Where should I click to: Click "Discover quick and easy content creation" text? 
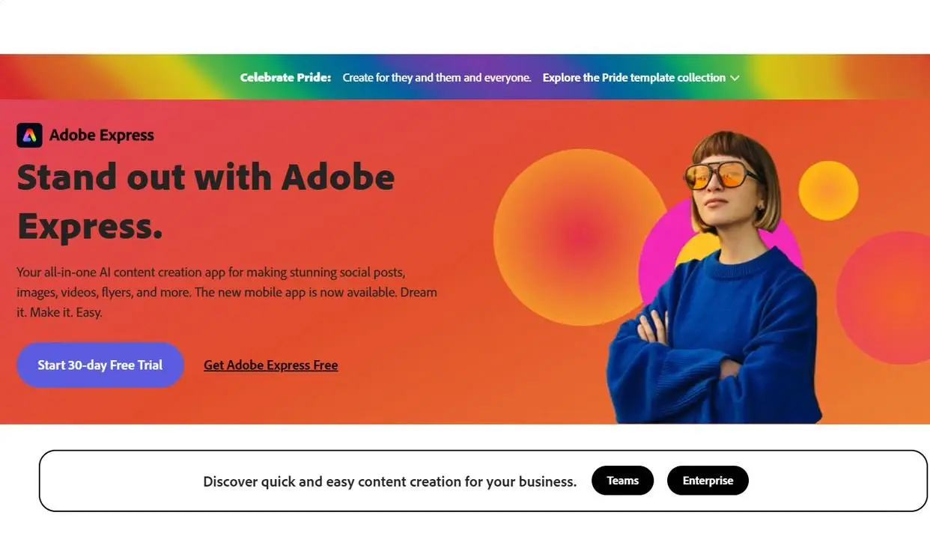pos(389,481)
